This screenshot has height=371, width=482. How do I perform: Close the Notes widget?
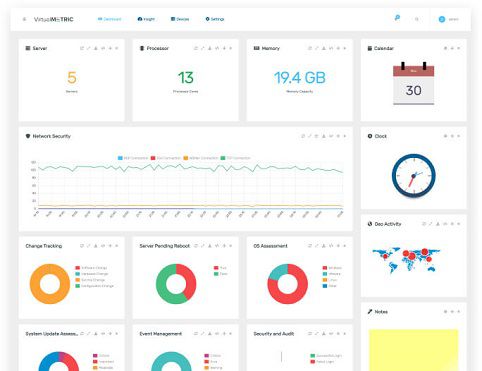click(x=459, y=312)
